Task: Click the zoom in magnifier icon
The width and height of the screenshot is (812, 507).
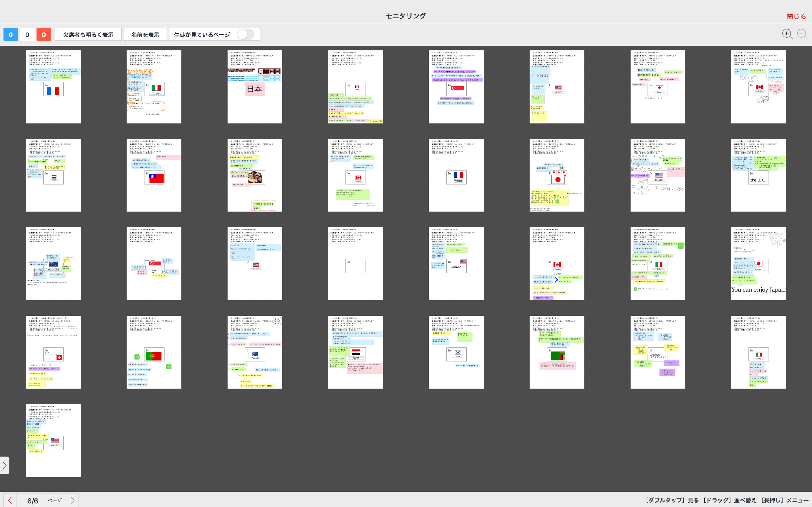Action: coord(787,34)
